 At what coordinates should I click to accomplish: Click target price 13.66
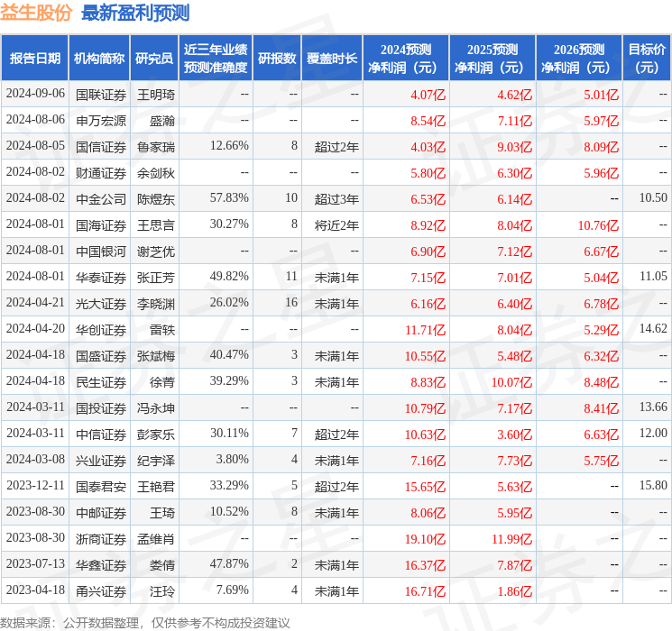653,407
